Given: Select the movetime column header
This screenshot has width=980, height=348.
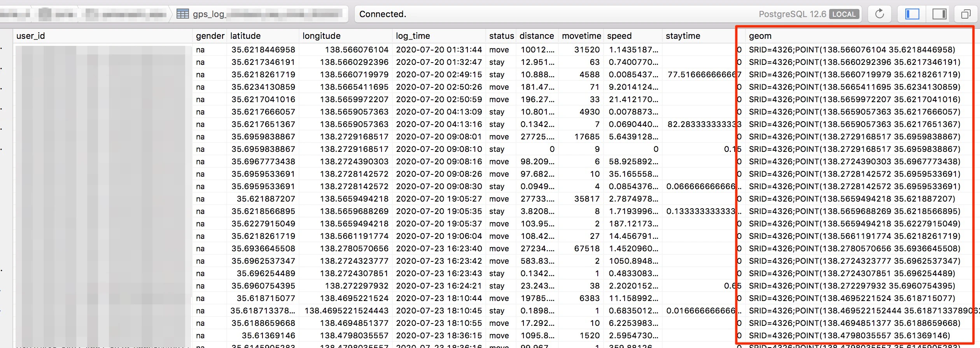Looking at the screenshot, I should tap(581, 36).
